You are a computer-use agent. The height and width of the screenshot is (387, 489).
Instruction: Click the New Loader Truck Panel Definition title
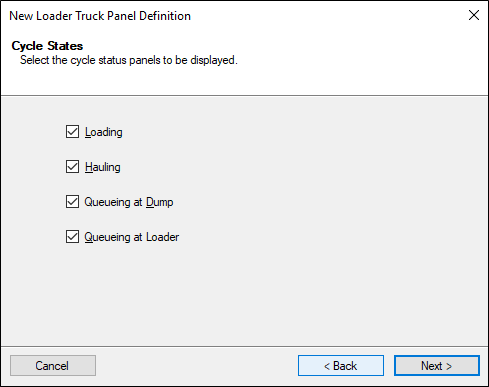click(x=100, y=16)
